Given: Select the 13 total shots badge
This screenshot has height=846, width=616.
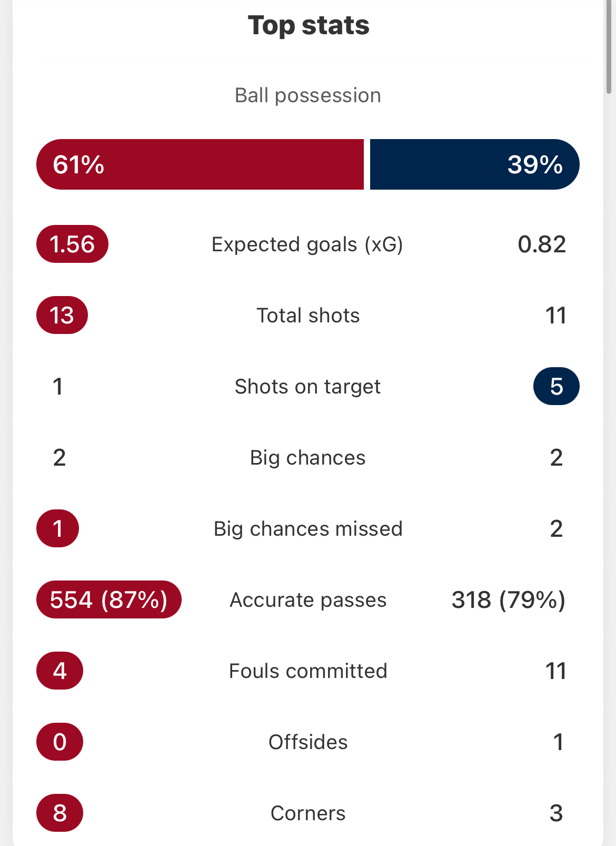Looking at the screenshot, I should pyautogui.click(x=62, y=315).
